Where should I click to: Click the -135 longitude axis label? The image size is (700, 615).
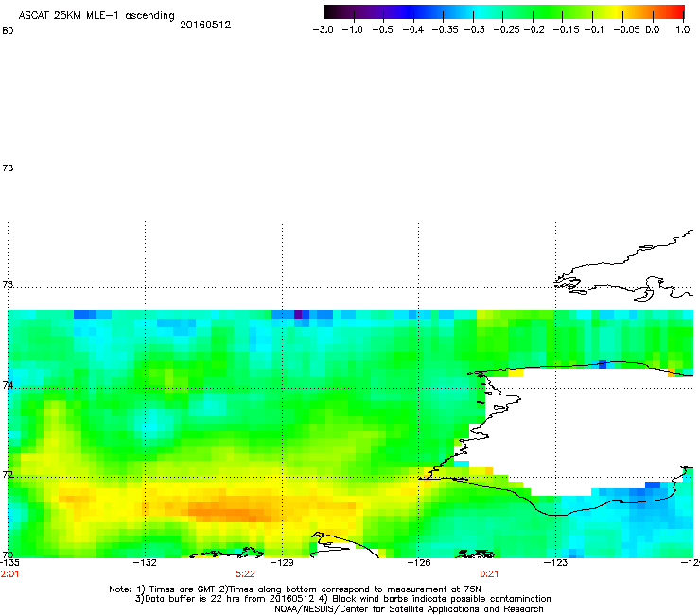(x=9, y=563)
